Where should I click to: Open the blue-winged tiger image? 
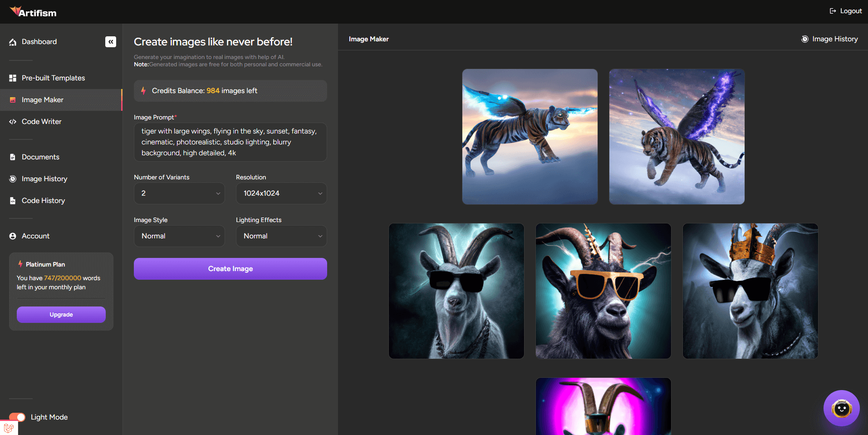coord(530,137)
